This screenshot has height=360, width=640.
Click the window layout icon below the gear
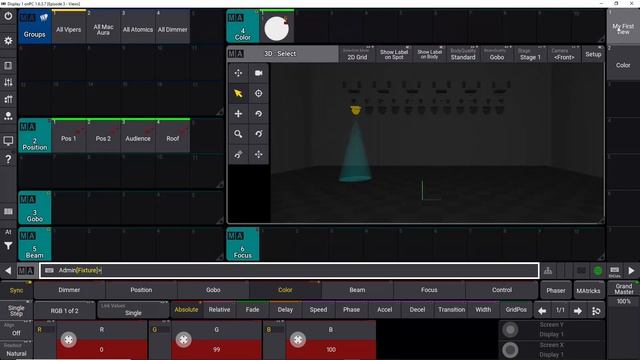click(x=8, y=66)
